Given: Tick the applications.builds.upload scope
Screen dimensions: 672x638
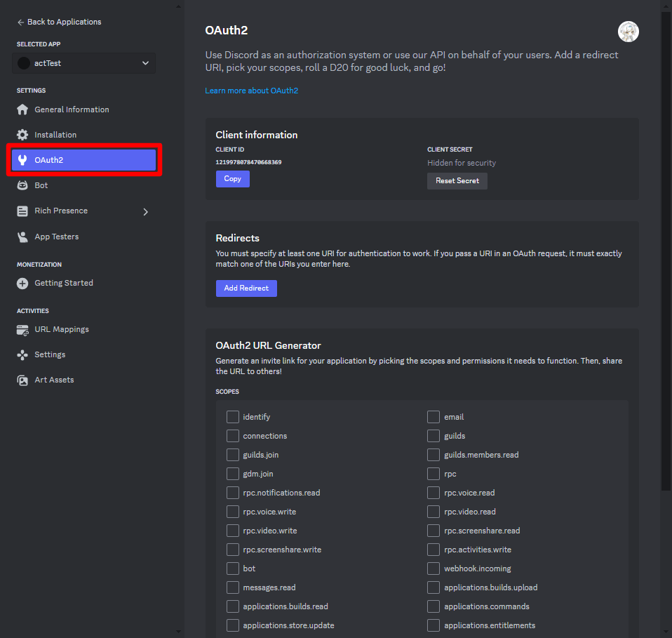Looking at the screenshot, I should point(434,587).
